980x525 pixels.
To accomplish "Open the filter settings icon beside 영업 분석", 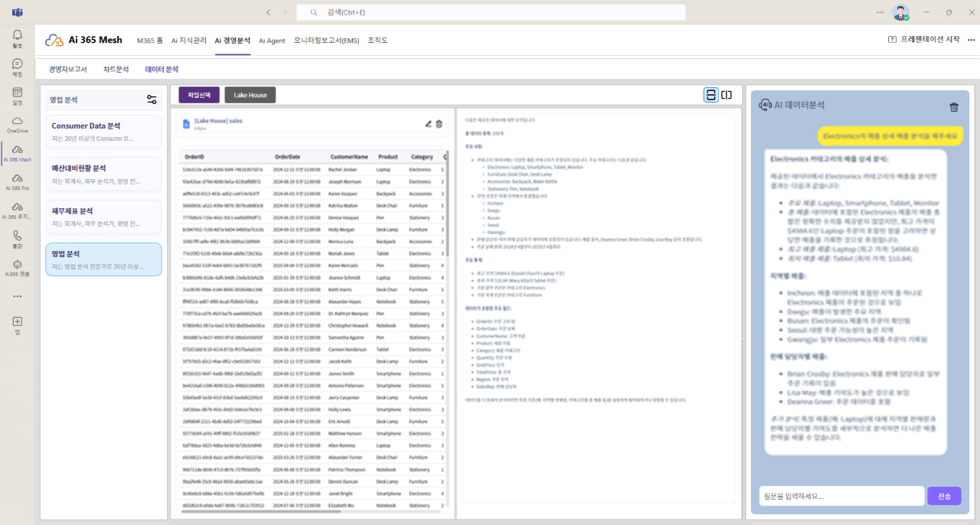I will pyautogui.click(x=152, y=99).
